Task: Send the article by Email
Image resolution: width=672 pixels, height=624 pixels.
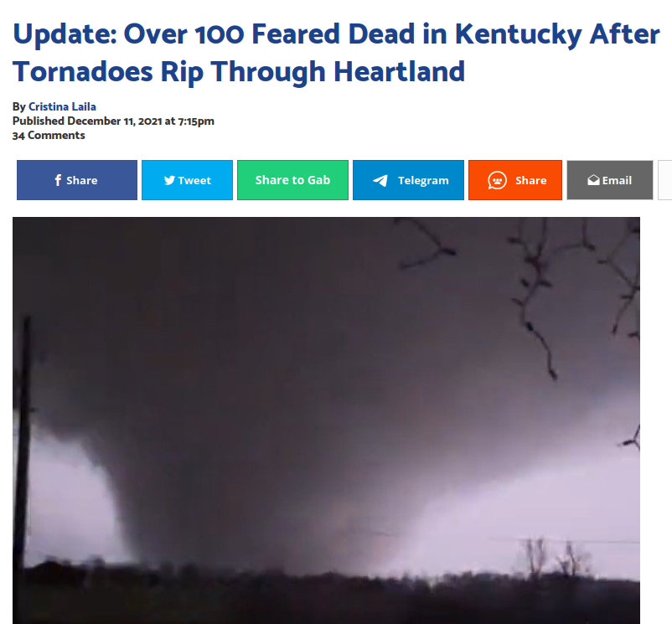Action: click(610, 180)
